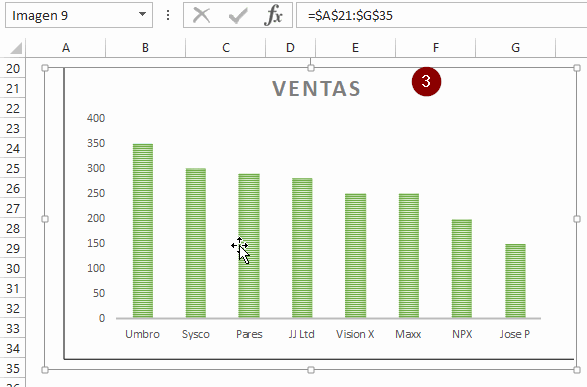Select row 22 header
This screenshot has width=587, height=387.
13,109
